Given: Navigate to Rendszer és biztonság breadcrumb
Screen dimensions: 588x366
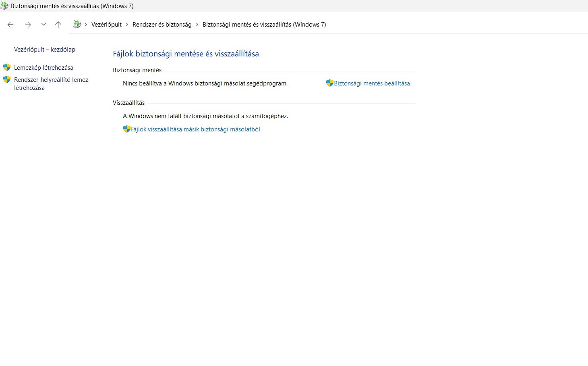Looking at the screenshot, I should pos(162,25).
